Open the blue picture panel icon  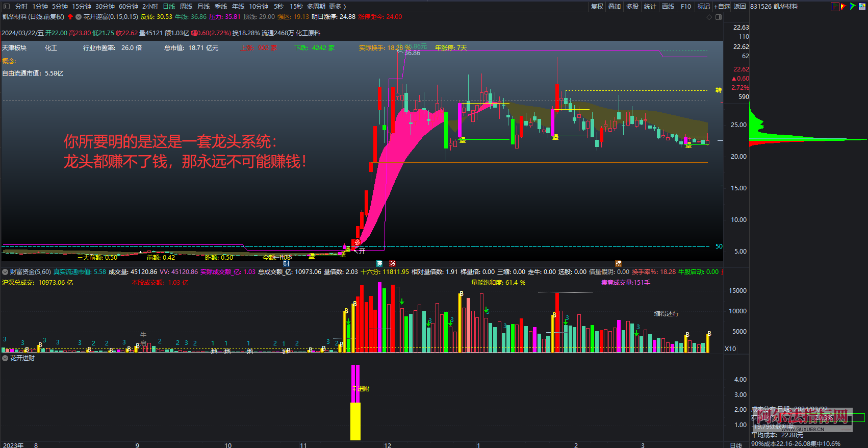tap(861, 6)
